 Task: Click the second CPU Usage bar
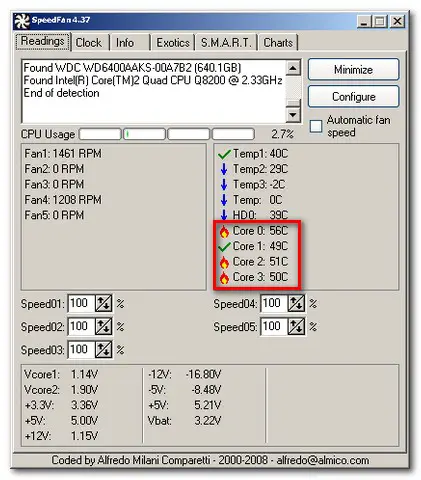(x=144, y=134)
